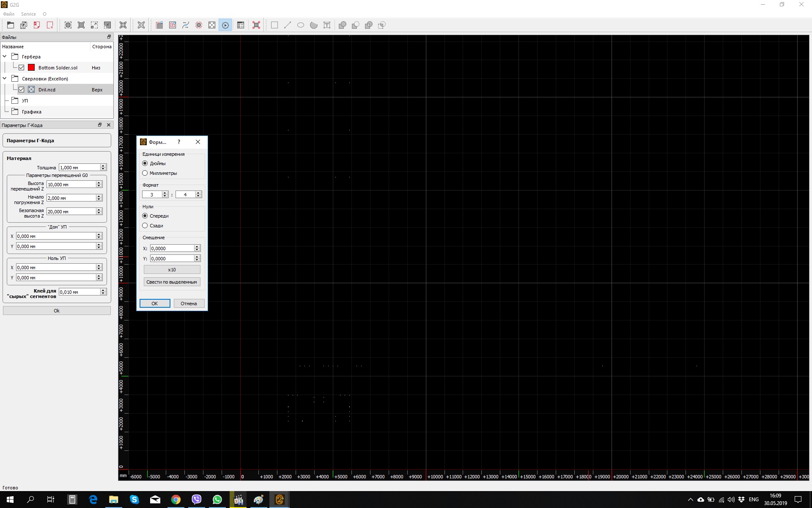Collapse the Сверловки (Excellon) tree node
This screenshot has height=508, width=812.
pos(5,78)
